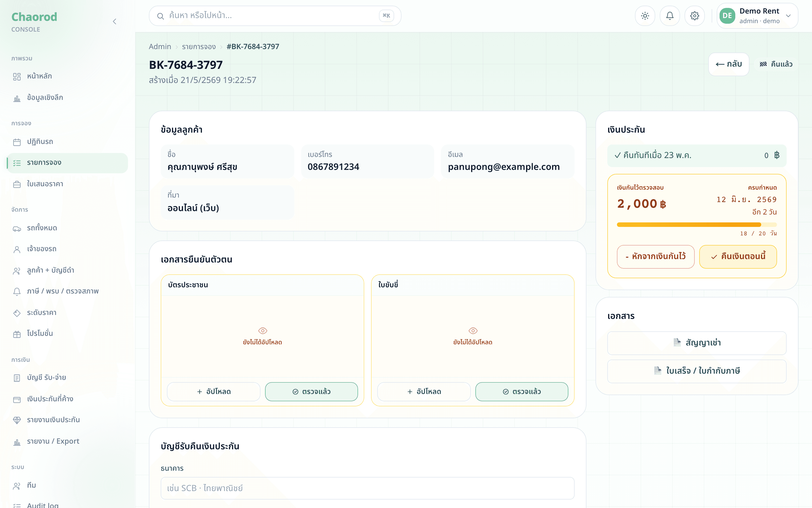Screen dimensions: 812x508
Task: Click the ปฏิทินรถ calendar icon
Action: (x=17, y=143)
